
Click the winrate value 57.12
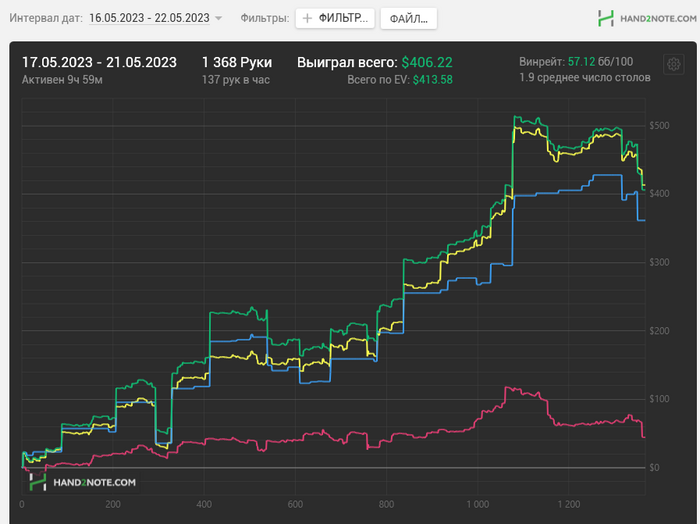click(x=581, y=62)
